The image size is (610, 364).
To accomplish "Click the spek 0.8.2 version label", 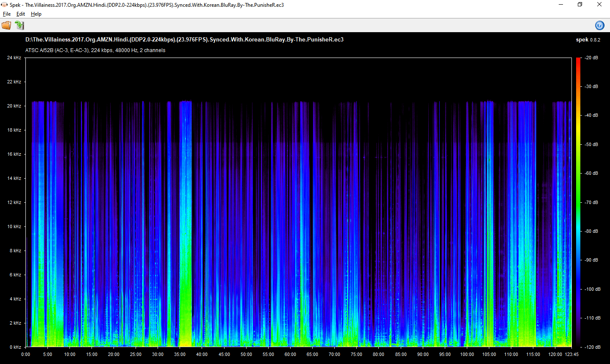I will click(x=588, y=39).
